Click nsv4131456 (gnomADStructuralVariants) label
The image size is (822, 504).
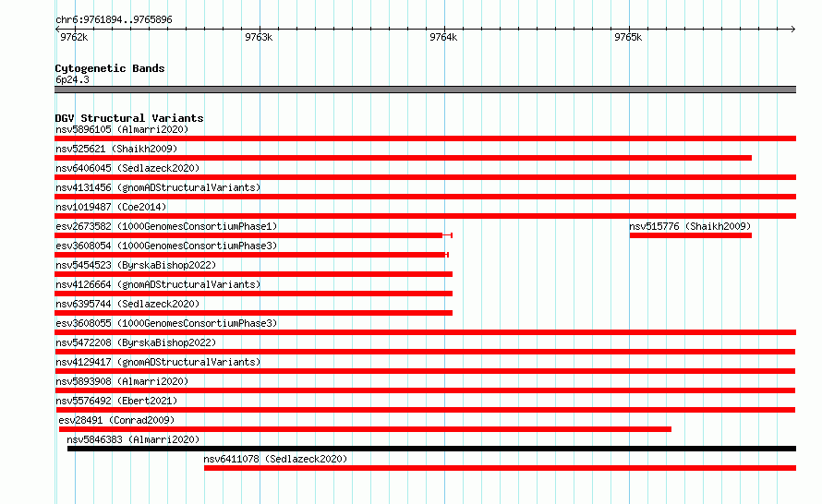coord(158,187)
